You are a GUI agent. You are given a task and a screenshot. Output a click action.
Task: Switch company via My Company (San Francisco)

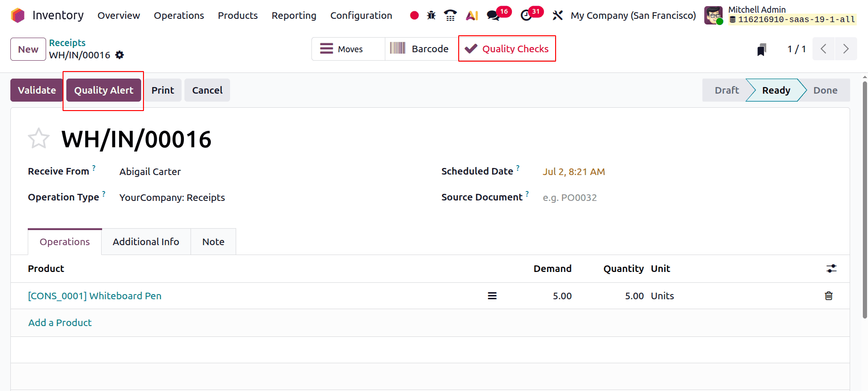pos(633,16)
